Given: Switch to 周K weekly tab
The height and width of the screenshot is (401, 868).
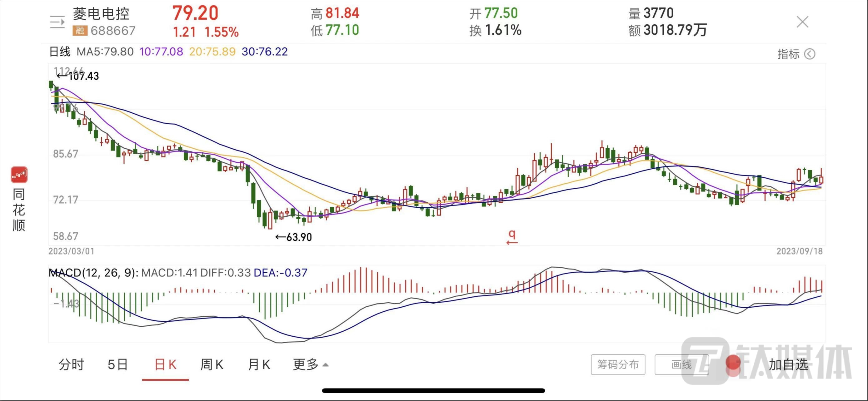Looking at the screenshot, I should [212, 364].
